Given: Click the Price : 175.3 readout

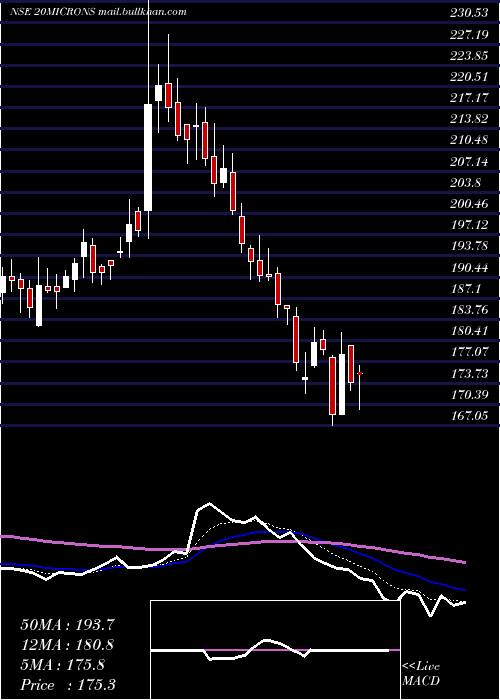Looking at the screenshot, I should [68, 685].
